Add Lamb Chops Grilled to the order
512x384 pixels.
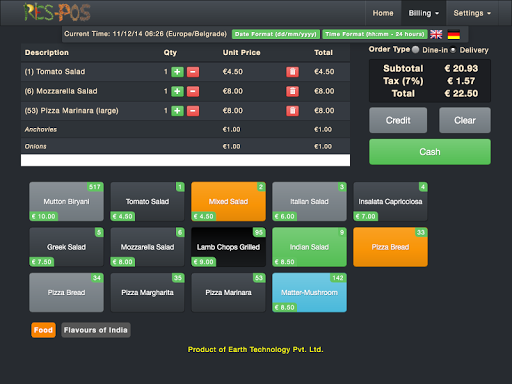[228, 247]
